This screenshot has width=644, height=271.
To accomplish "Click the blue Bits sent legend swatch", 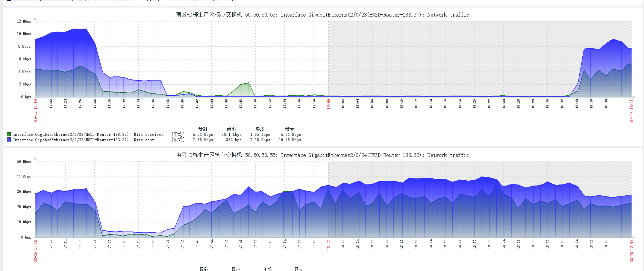I will click(x=9, y=140).
